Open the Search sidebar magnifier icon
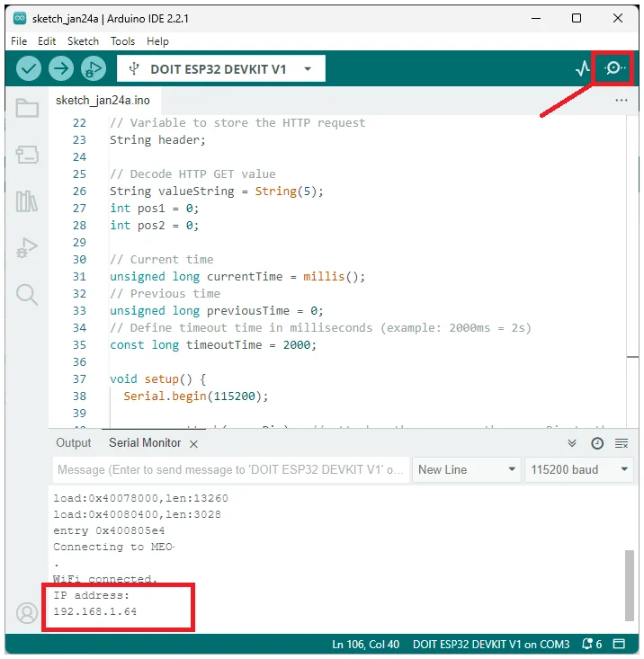Image resolution: width=644 pixels, height=659 pixels. tap(27, 294)
